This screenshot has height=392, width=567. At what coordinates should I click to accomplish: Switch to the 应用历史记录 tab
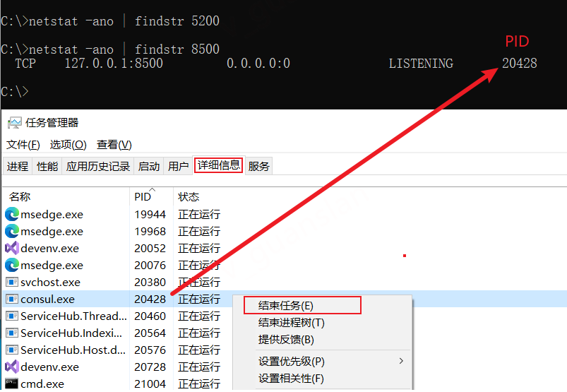(x=98, y=167)
